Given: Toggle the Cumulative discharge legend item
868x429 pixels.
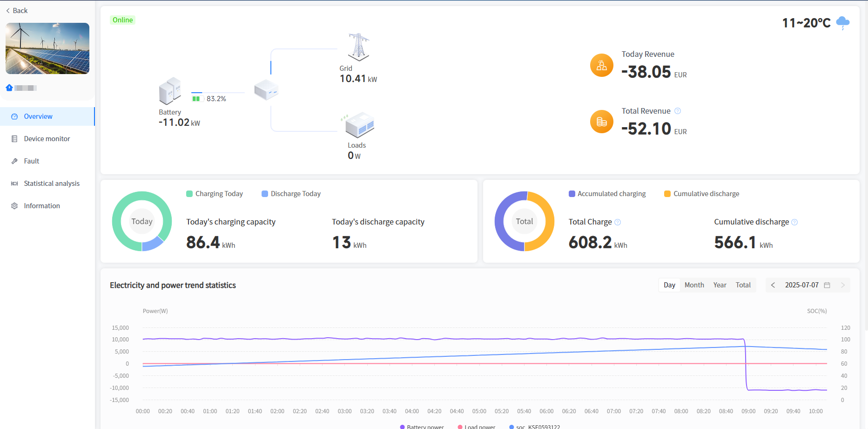Looking at the screenshot, I should pos(701,194).
